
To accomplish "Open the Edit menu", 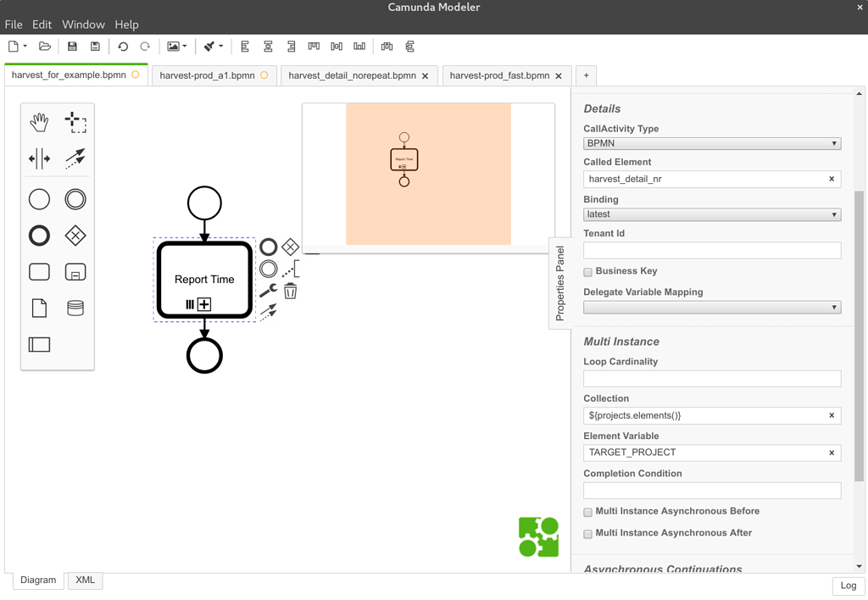I will click(x=42, y=24).
